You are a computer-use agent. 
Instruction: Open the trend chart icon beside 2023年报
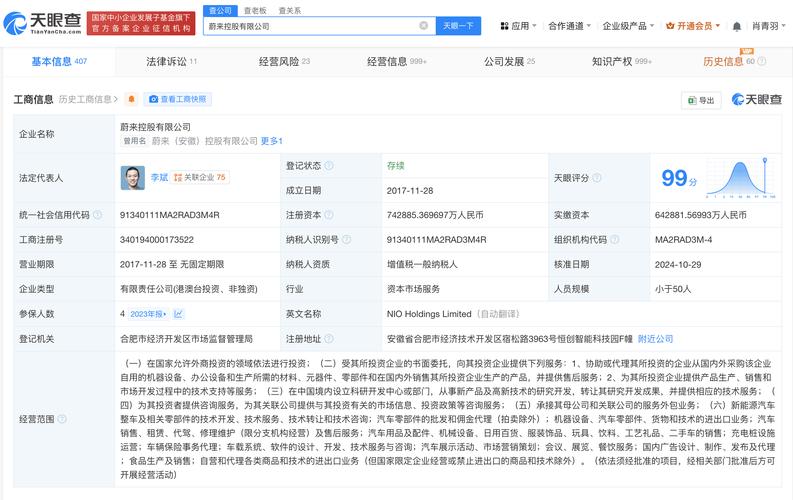(x=178, y=314)
